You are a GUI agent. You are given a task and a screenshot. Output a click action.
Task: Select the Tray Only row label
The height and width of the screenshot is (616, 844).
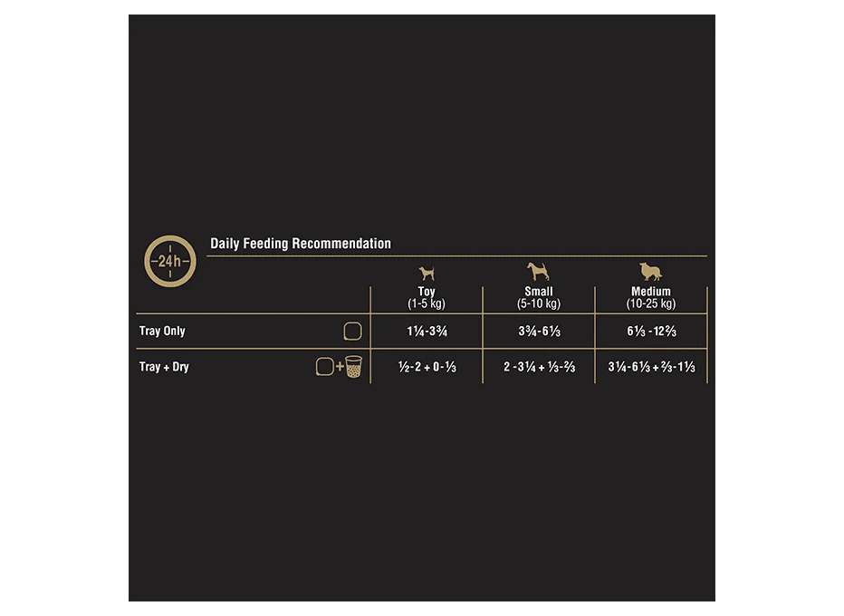[x=162, y=332]
